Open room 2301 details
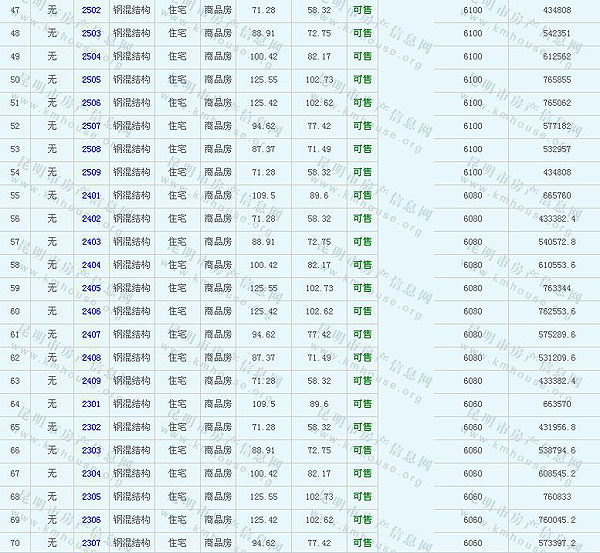 coord(91,404)
